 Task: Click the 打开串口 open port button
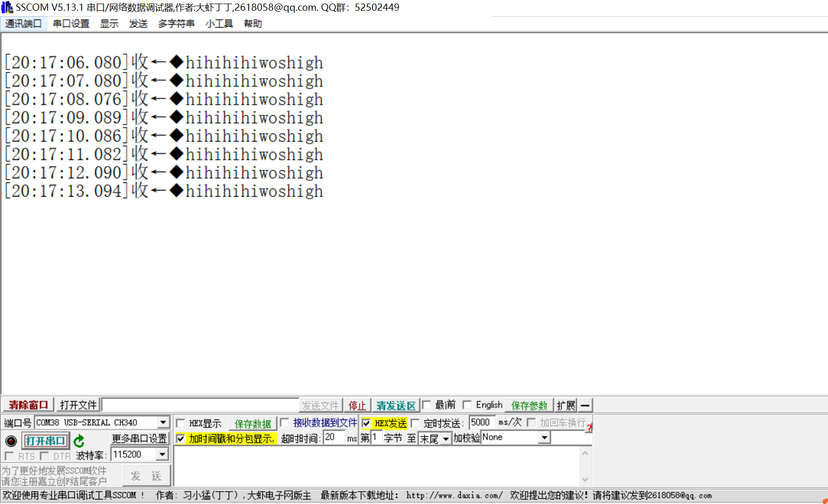coord(46,440)
